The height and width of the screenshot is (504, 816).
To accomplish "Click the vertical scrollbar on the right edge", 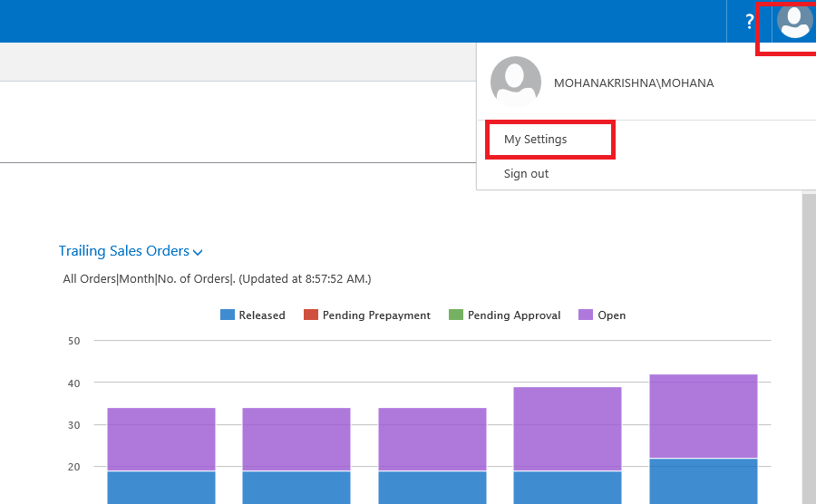I will (x=809, y=344).
